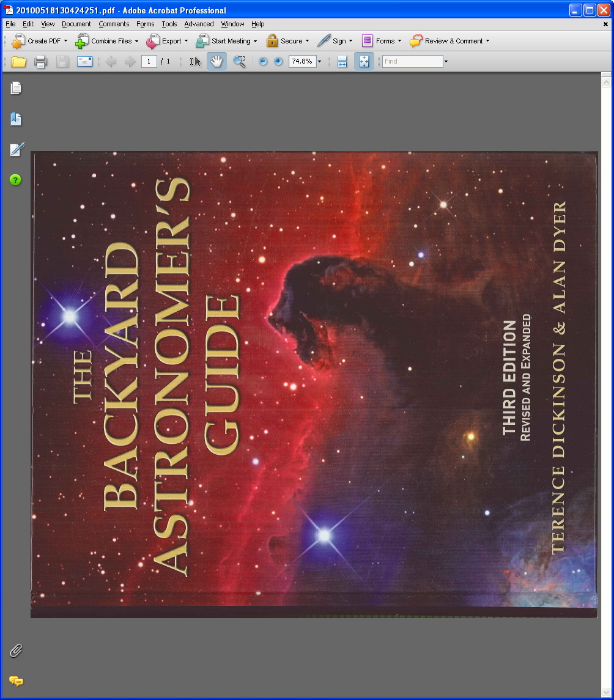Image resolution: width=614 pixels, height=700 pixels.
Task: Open the Tools menu
Action: pyautogui.click(x=169, y=24)
